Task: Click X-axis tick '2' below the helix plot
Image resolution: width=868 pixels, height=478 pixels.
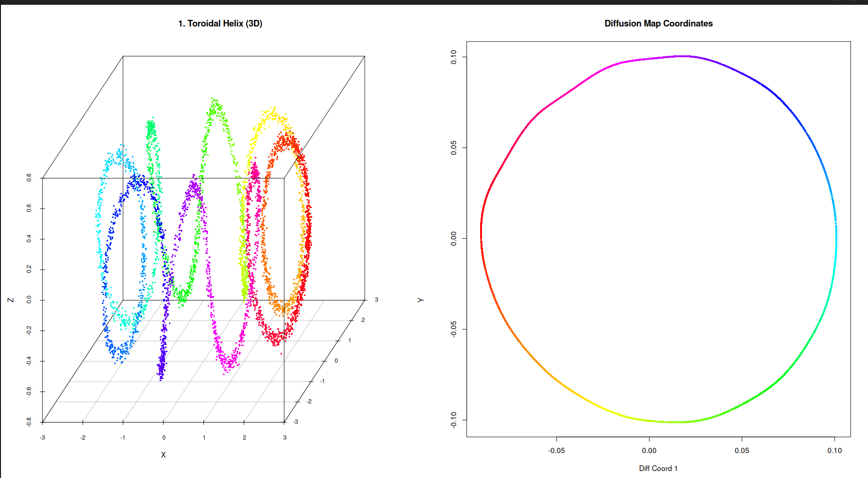Action: 245,438
